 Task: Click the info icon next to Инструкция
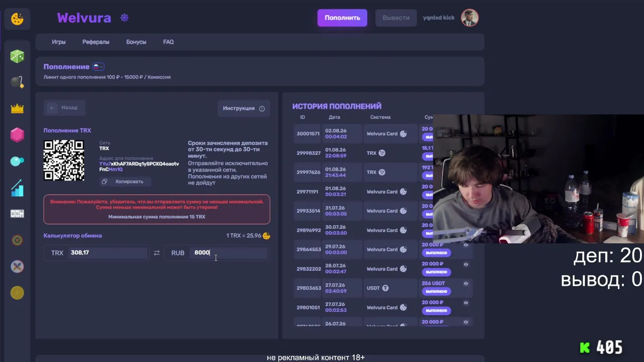[x=262, y=109]
